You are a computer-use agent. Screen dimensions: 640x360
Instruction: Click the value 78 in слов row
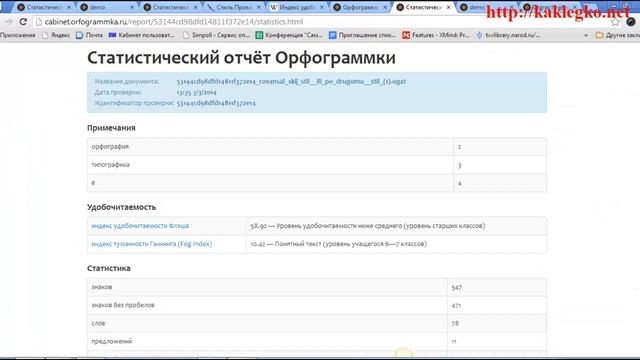pyautogui.click(x=455, y=324)
